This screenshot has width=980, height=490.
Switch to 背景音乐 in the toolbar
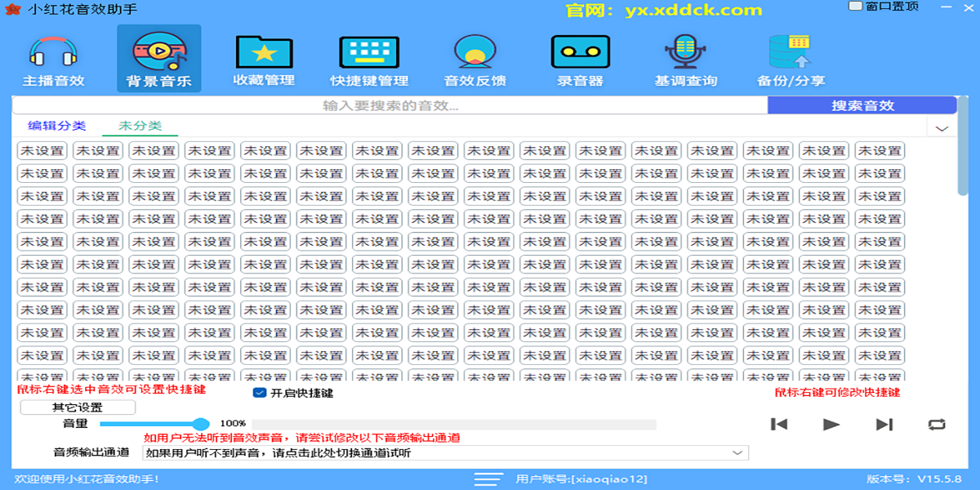click(158, 60)
